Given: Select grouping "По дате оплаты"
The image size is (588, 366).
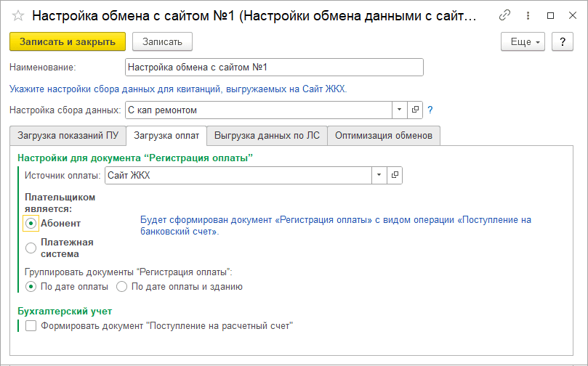Looking at the screenshot, I should (31, 287).
